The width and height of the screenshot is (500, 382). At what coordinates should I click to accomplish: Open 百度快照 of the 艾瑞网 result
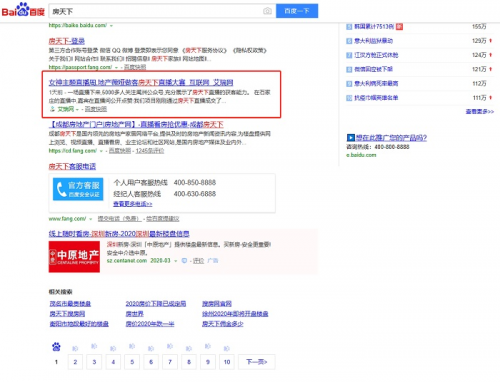click(x=96, y=109)
